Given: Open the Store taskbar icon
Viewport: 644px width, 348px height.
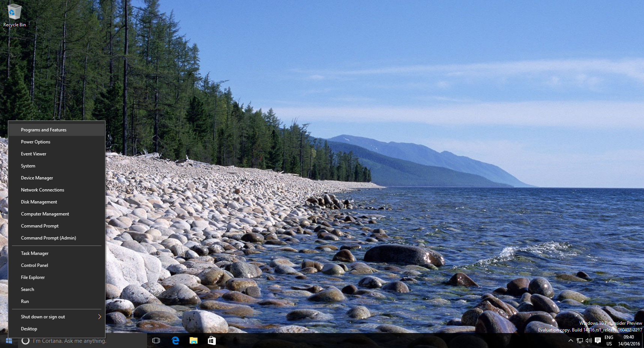Looking at the screenshot, I should (x=212, y=341).
